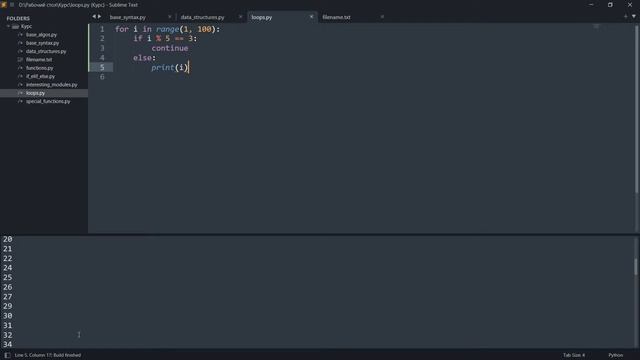Open Tab Size 4 indentation menu
Image resolution: width=640 pixels, height=360 pixels.
pos(574,355)
